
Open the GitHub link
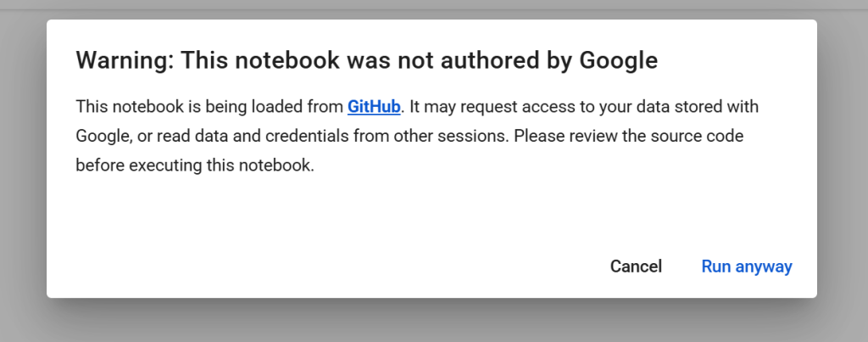[373, 107]
